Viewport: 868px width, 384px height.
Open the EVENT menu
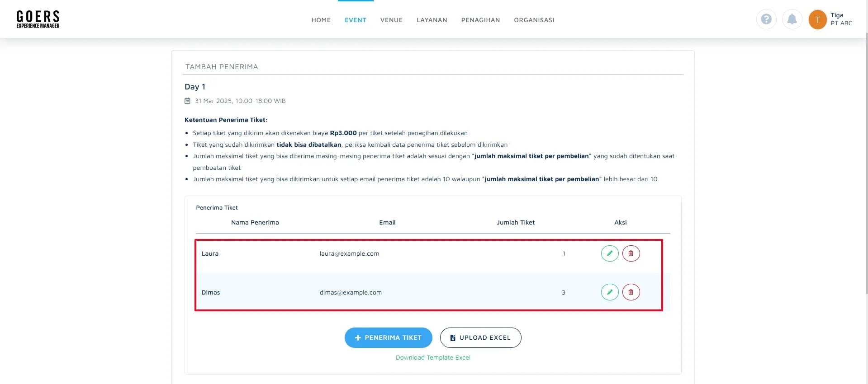(x=356, y=20)
